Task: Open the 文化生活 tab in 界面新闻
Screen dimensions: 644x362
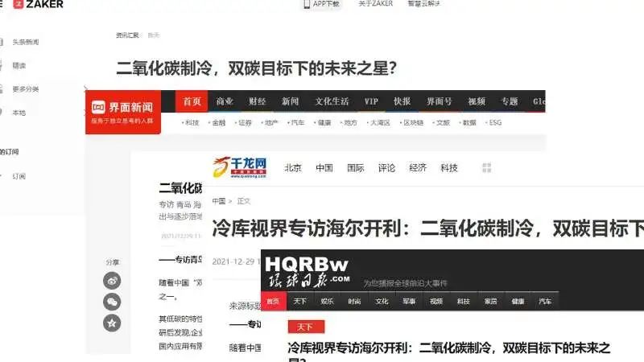Action: pyautogui.click(x=332, y=101)
